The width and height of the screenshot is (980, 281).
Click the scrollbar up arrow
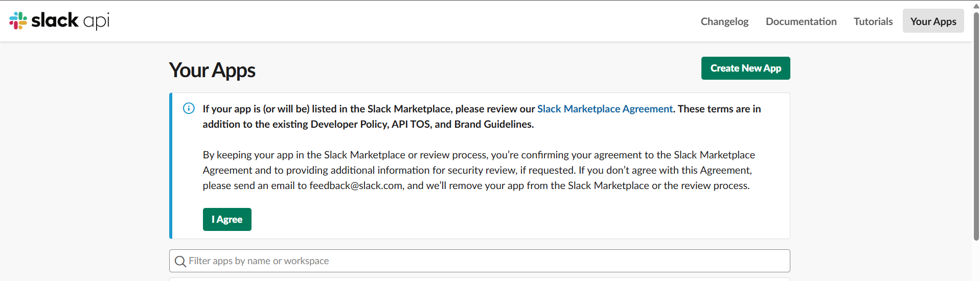click(976, 5)
